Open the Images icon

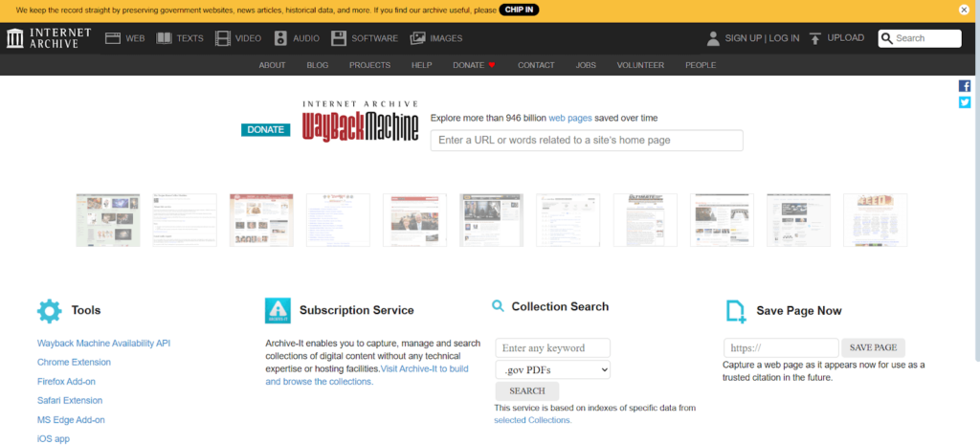tap(417, 38)
